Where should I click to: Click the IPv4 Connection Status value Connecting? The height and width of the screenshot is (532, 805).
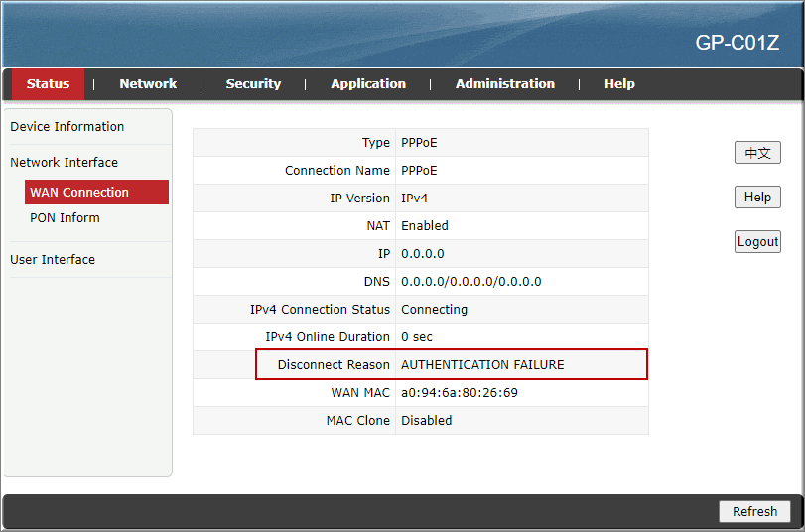click(x=434, y=310)
